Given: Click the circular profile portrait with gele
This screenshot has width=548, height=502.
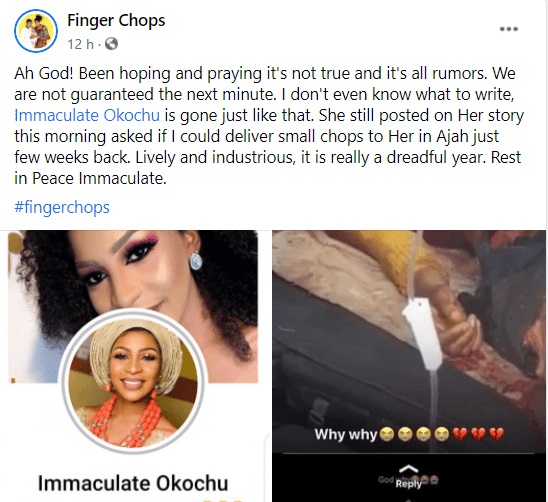Looking at the screenshot, I should 134,382.
